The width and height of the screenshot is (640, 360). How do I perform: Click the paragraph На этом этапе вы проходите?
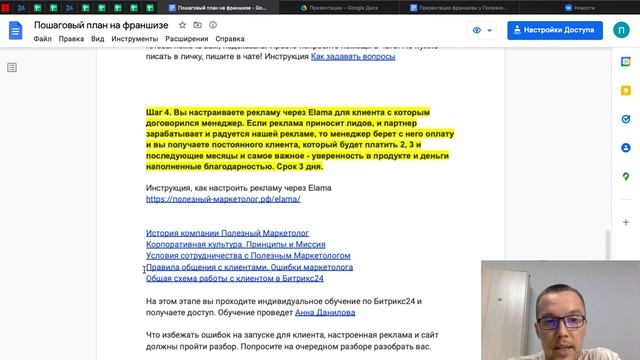click(284, 307)
